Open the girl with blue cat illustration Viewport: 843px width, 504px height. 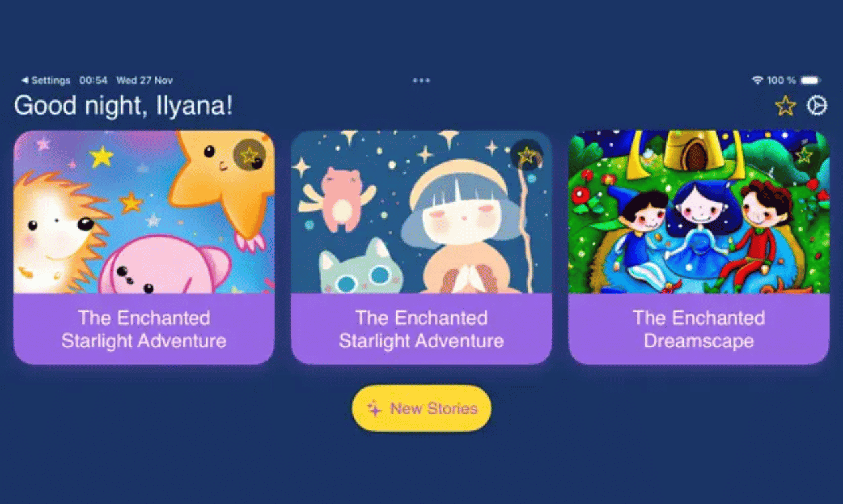click(x=421, y=212)
